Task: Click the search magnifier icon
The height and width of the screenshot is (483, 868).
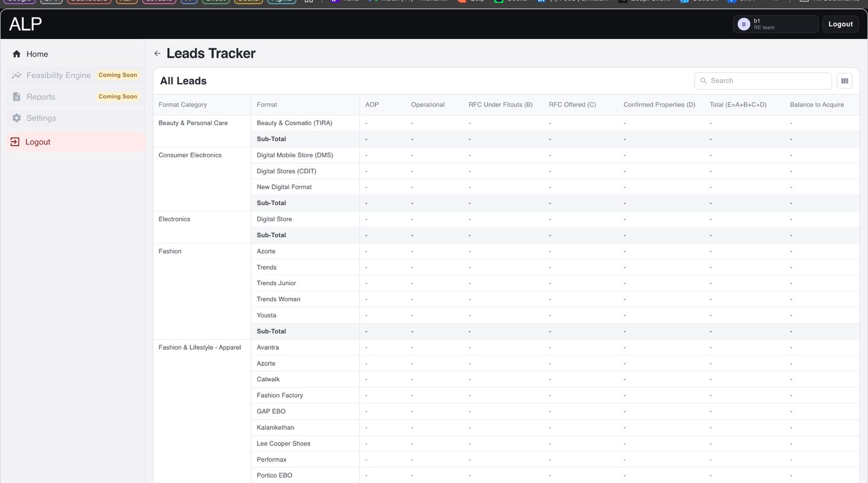Action: [x=704, y=81]
